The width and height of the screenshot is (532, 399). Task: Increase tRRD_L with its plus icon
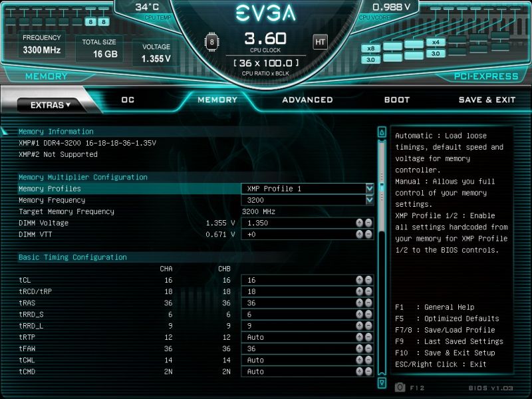pyautogui.click(x=359, y=326)
